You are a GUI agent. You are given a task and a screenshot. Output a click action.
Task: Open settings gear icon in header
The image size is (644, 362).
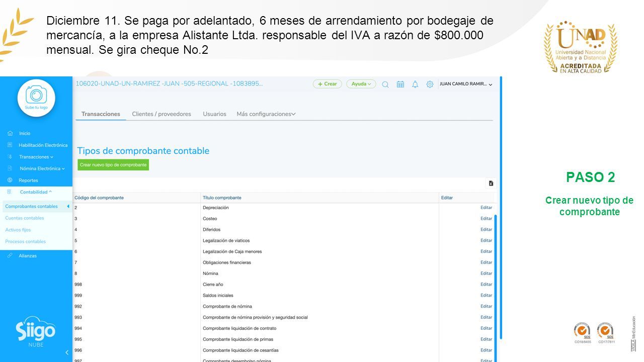coord(430,84)
